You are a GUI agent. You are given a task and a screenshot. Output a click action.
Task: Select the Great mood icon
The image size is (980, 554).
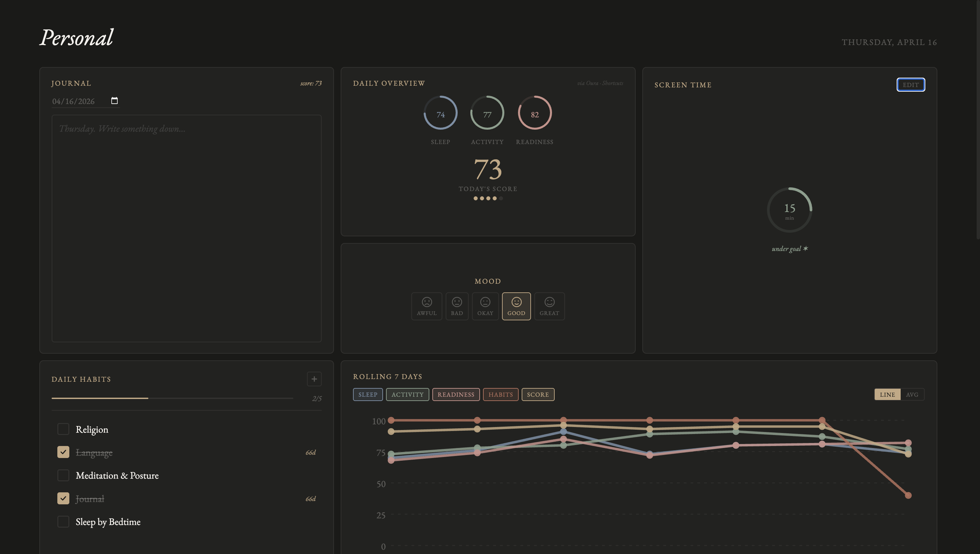[x=549, y=306]
